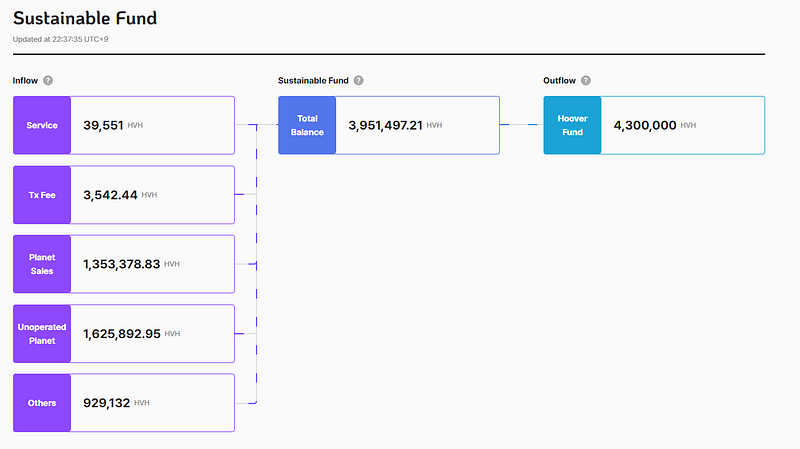Click the Sustainable Fund page title

(x=85, y=18)
